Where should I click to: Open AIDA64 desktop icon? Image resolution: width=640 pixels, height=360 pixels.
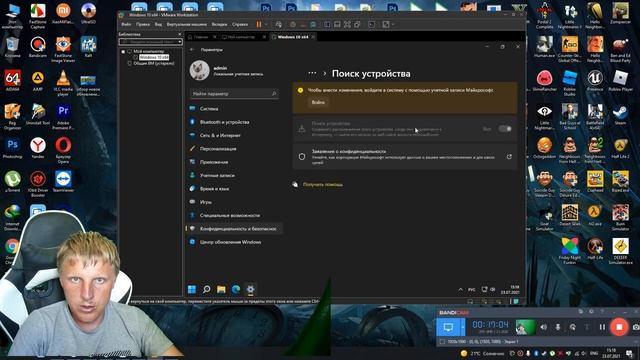(x=13, y=81)
